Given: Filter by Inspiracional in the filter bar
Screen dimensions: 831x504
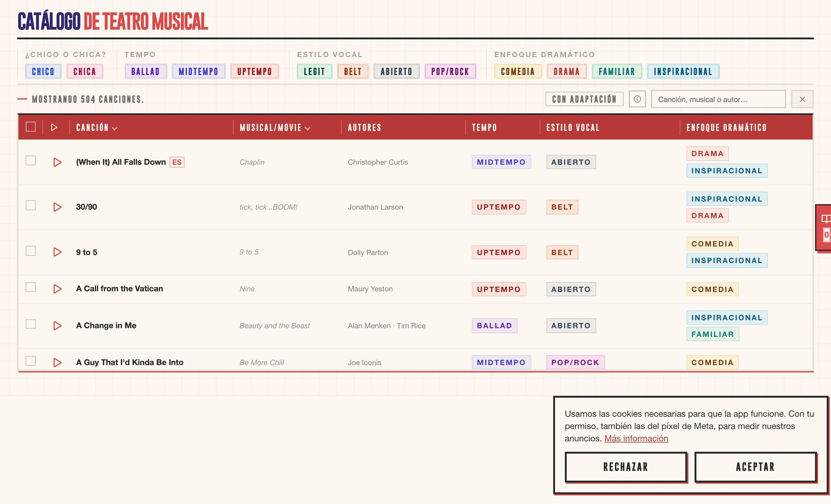Looking at the screenshot, I should (x=683, y=72).
